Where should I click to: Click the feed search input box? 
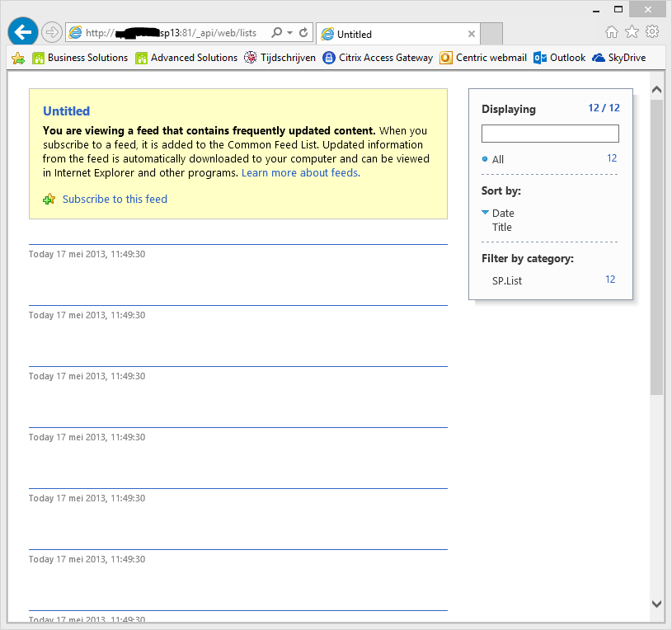550,134
